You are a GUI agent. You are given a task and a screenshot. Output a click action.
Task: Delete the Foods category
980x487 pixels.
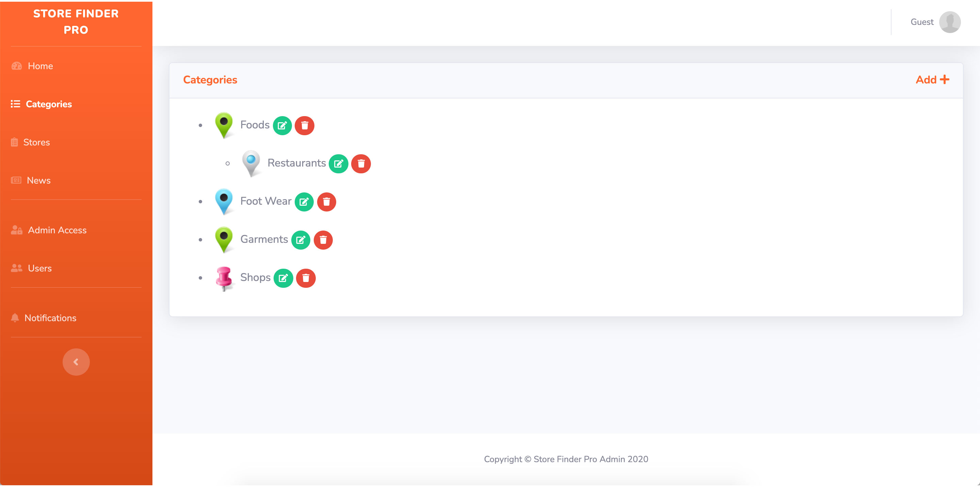click(304, 126)
